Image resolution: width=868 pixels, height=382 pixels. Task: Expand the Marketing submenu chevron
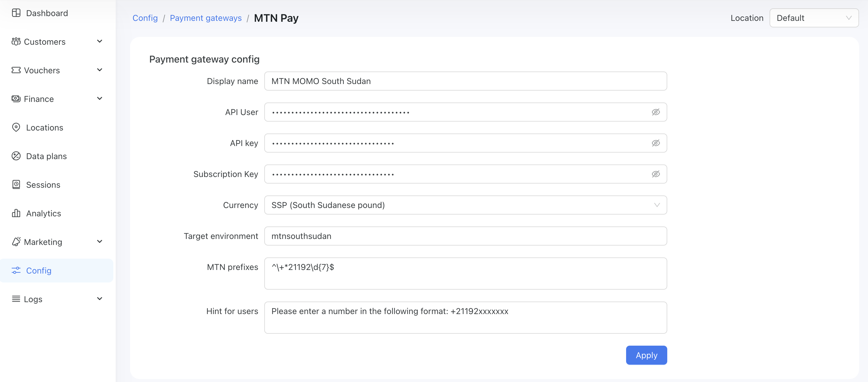(99, 241)
